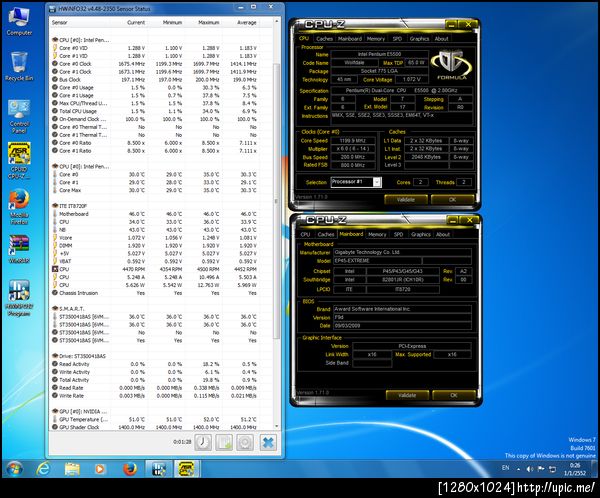The width and height of the screenshot is (600, 498).
Task: Open the WinRAR desktop icon
Action: 19,249
